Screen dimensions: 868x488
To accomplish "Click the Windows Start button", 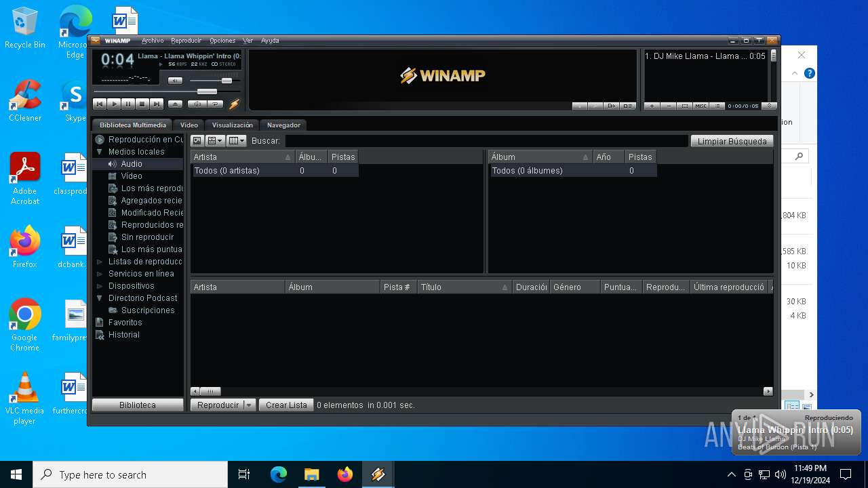I will [x=16, y=474].
